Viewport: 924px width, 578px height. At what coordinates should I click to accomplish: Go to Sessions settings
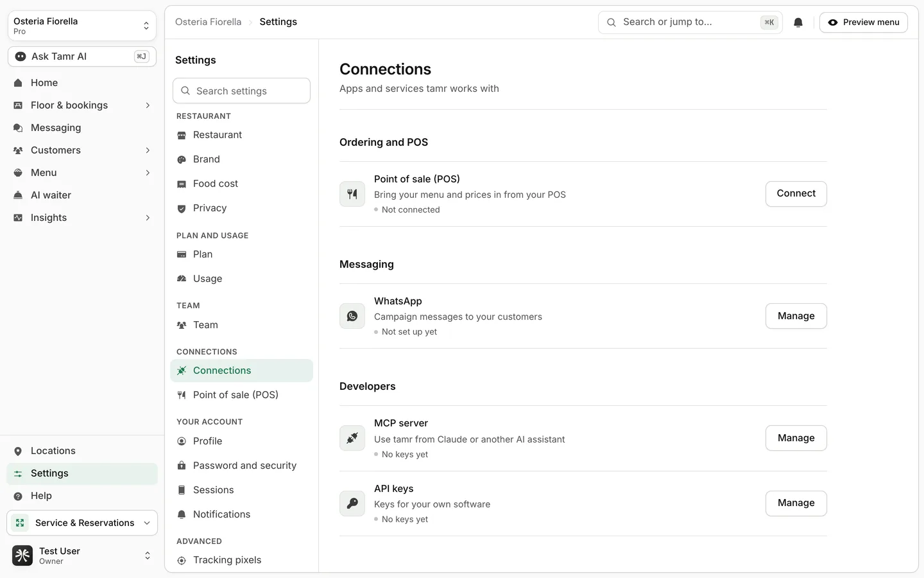coord(241,490)
